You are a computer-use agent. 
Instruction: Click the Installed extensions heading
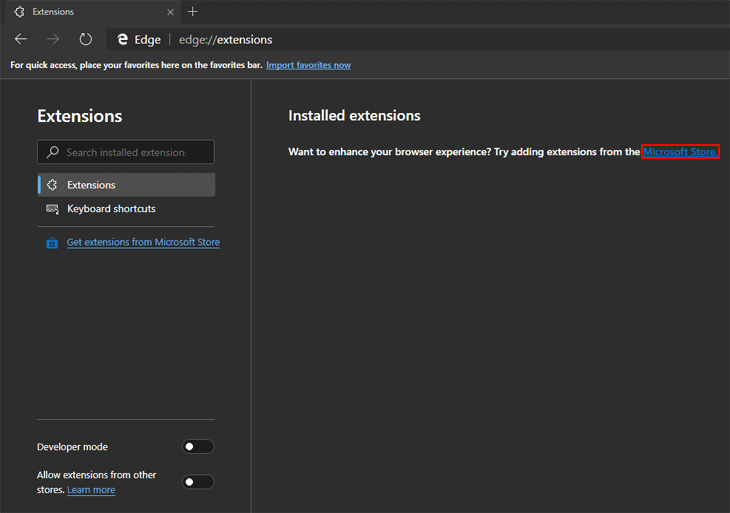tap(354, 115)
